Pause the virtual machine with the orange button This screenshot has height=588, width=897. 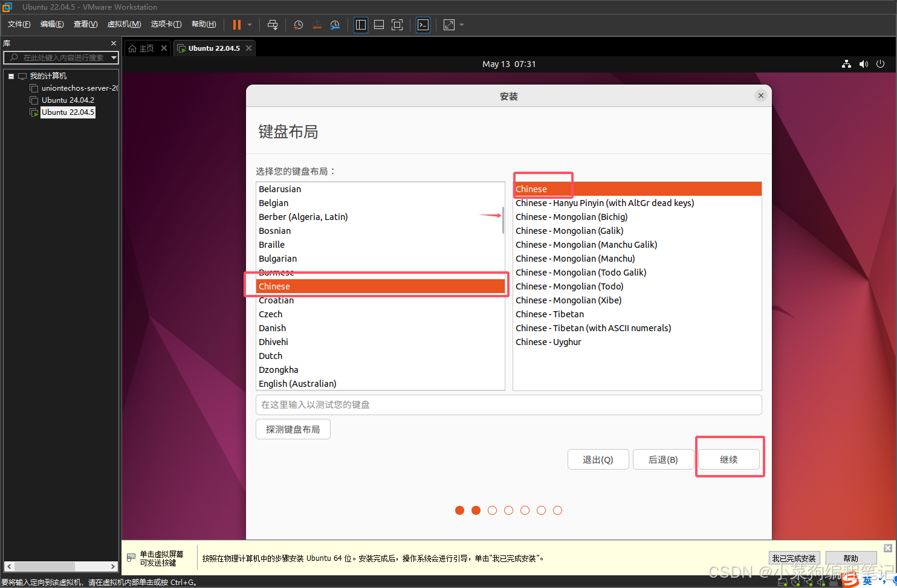pos(237,25)
